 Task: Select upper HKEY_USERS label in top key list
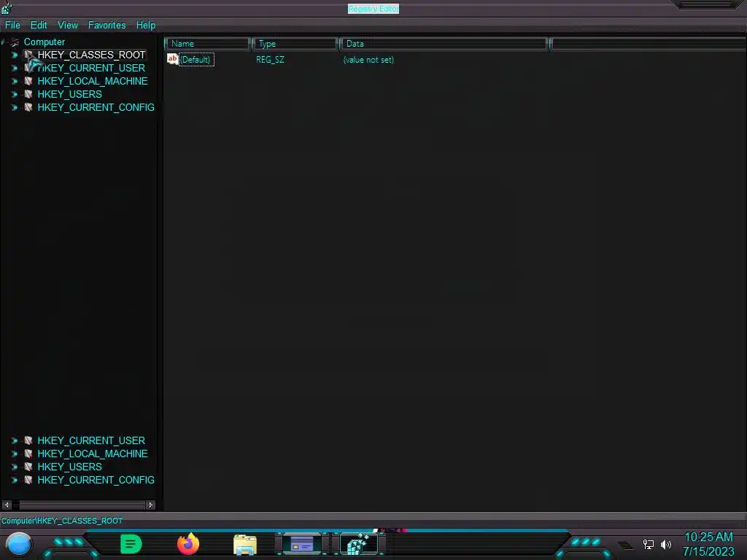click(x=69, y=94)
